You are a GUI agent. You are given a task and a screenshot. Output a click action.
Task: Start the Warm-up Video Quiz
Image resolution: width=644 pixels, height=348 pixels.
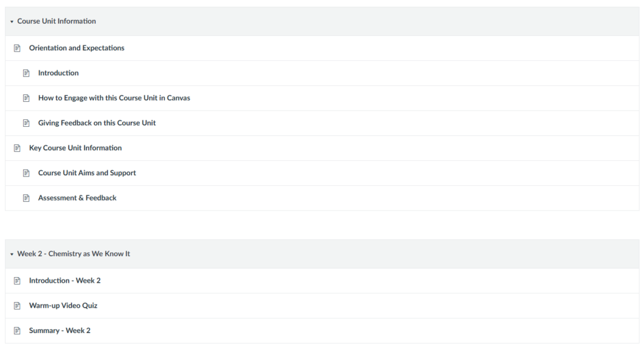coord(63,306)
